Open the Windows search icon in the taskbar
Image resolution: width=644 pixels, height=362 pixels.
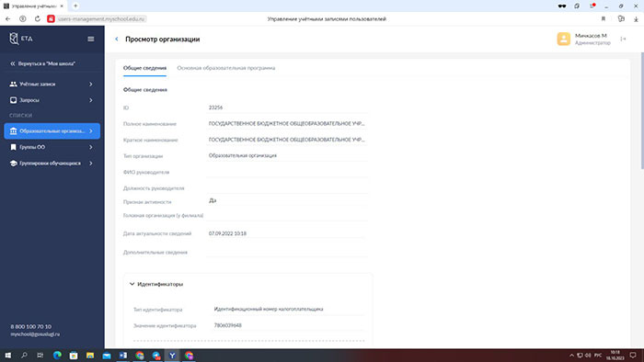click(x=24, y=355)
